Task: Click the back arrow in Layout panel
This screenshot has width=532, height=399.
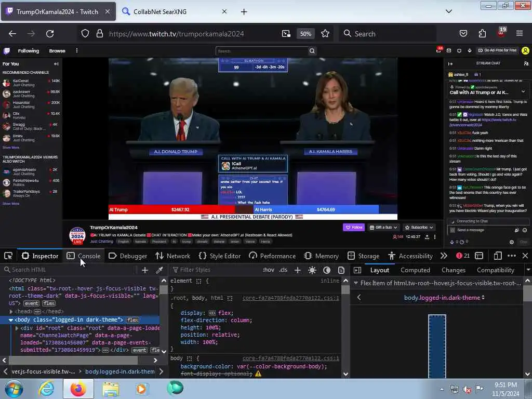Action: 359,298
